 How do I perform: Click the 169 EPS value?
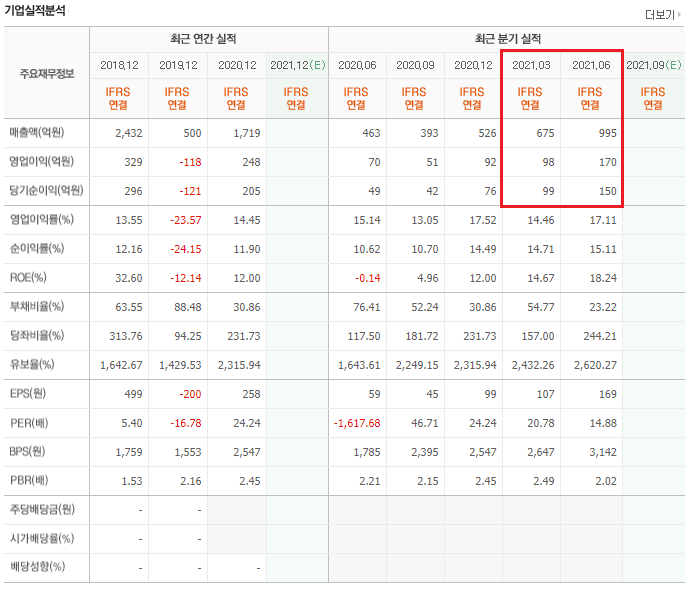pos(607,394)
